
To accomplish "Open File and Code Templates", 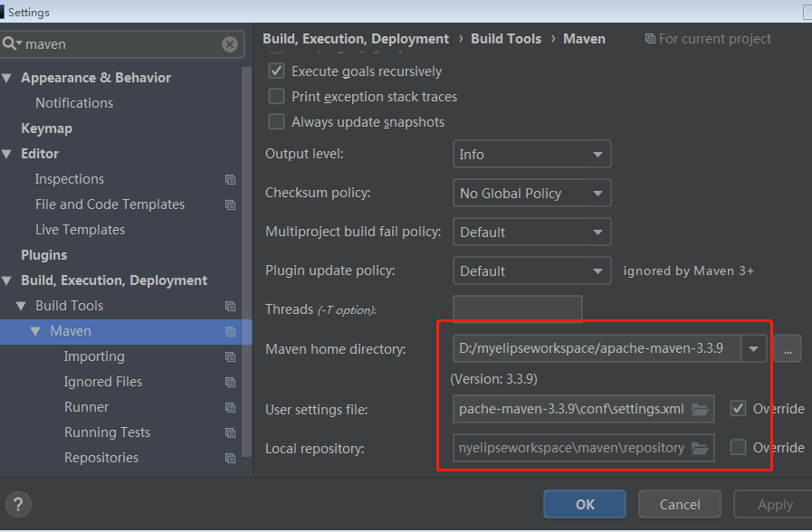I will point(110,204).
